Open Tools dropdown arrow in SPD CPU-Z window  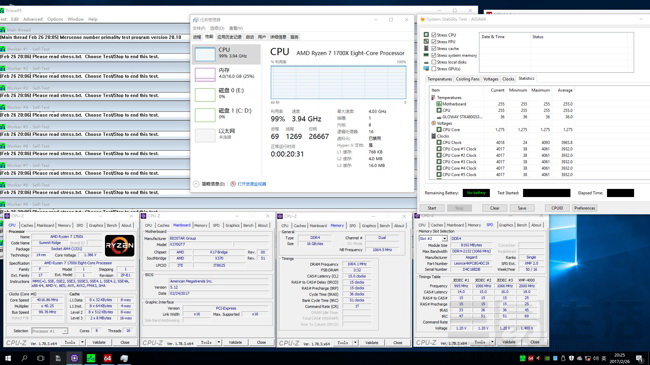(x=492, y=342)
